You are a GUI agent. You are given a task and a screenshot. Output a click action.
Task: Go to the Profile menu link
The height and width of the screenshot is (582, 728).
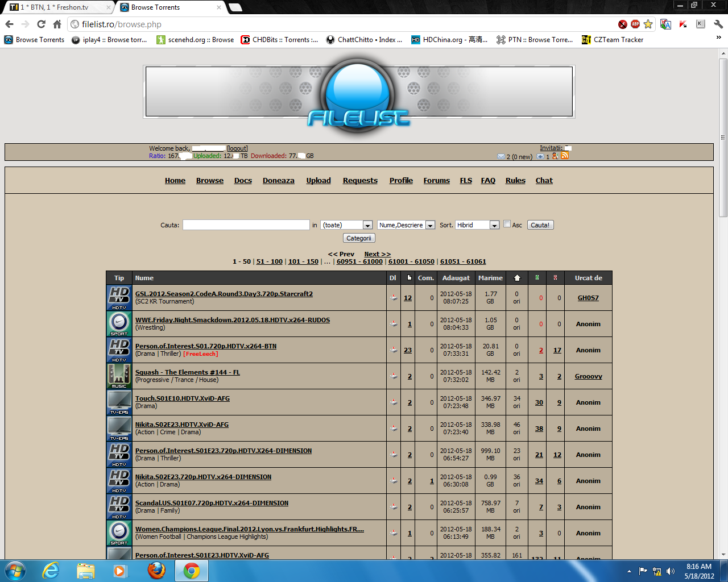(x=401, y=180)
